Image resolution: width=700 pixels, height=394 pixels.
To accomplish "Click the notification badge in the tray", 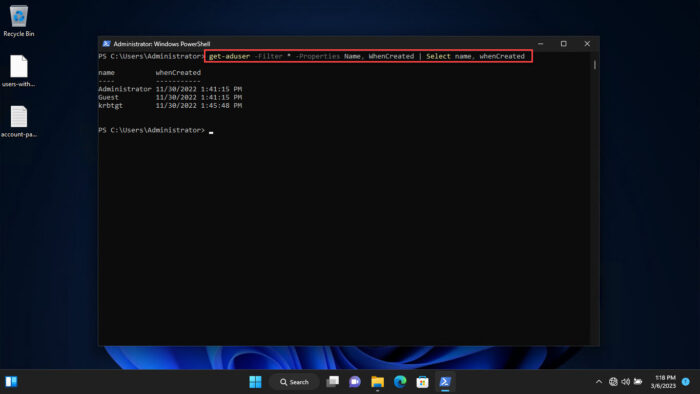I will coord(686,382).
